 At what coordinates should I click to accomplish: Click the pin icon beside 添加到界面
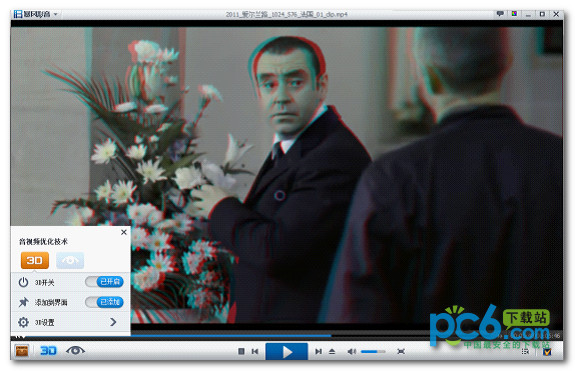pyautogui.click(x=23, y=302)
